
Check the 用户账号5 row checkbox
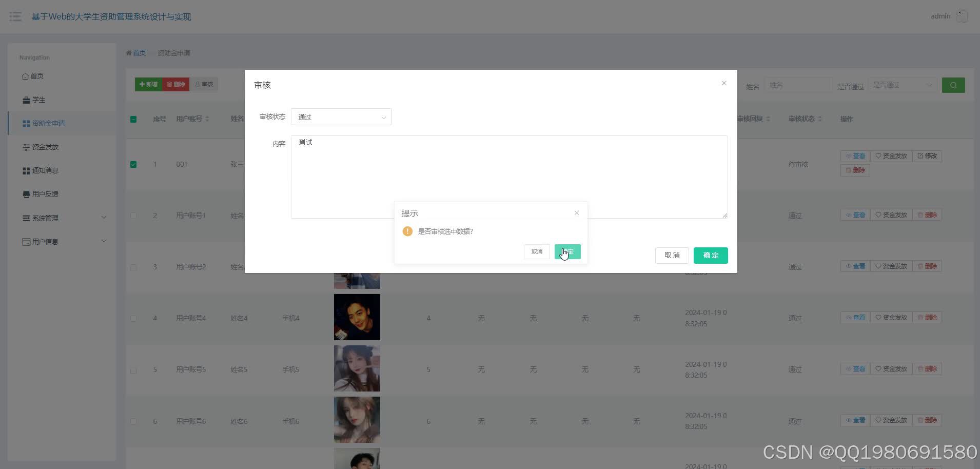click(133, 370)
